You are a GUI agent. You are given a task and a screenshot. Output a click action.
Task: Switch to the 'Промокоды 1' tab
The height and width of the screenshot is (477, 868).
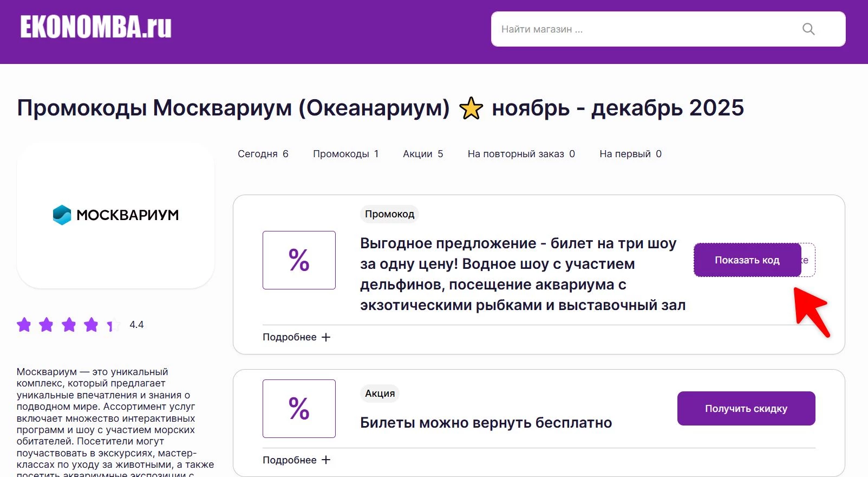point(346,154)
